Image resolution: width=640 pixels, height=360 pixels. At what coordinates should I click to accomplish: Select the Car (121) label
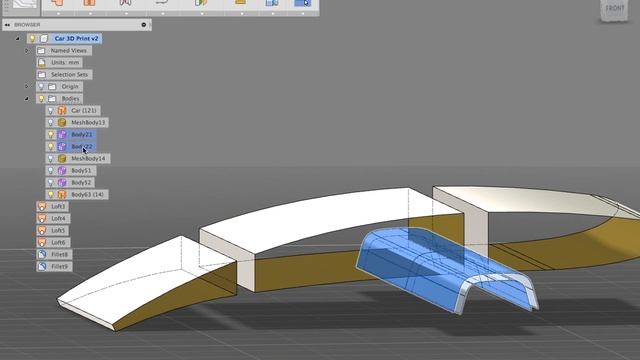tap(84, 111)
